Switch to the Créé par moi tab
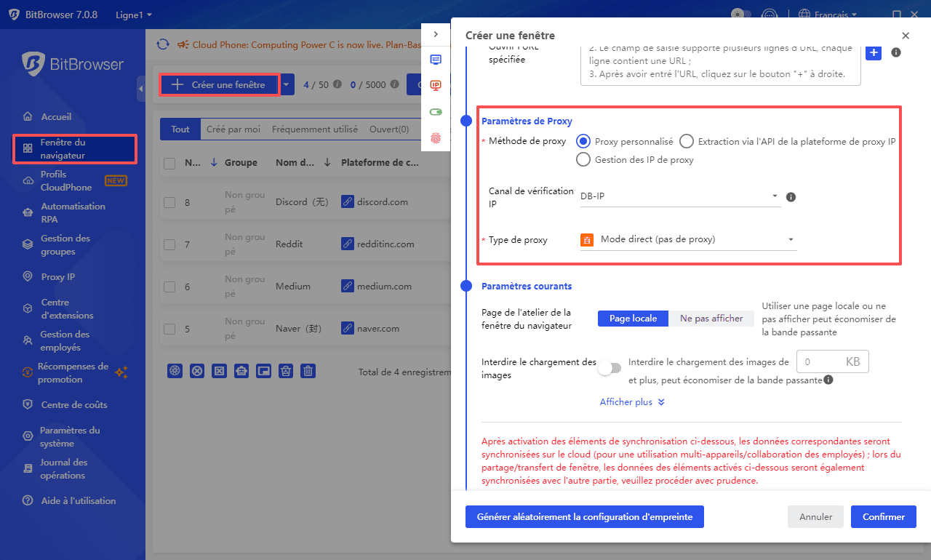 [233, 129]
